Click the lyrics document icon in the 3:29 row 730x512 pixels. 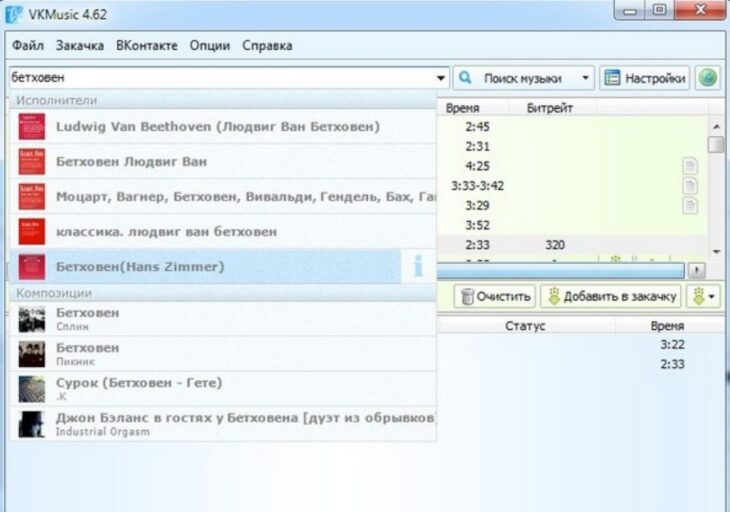[690, 205]
